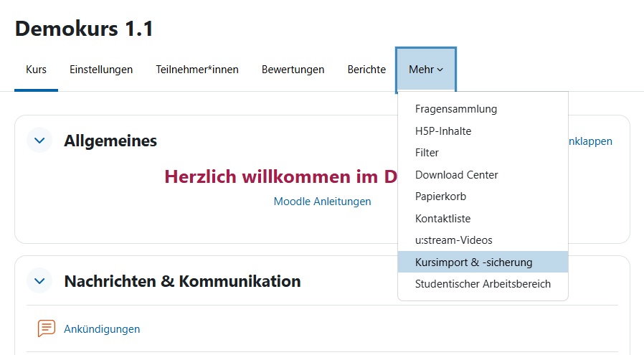Open the Berichte tab
The height and width of the screenshot is (355, 644).
366,70
